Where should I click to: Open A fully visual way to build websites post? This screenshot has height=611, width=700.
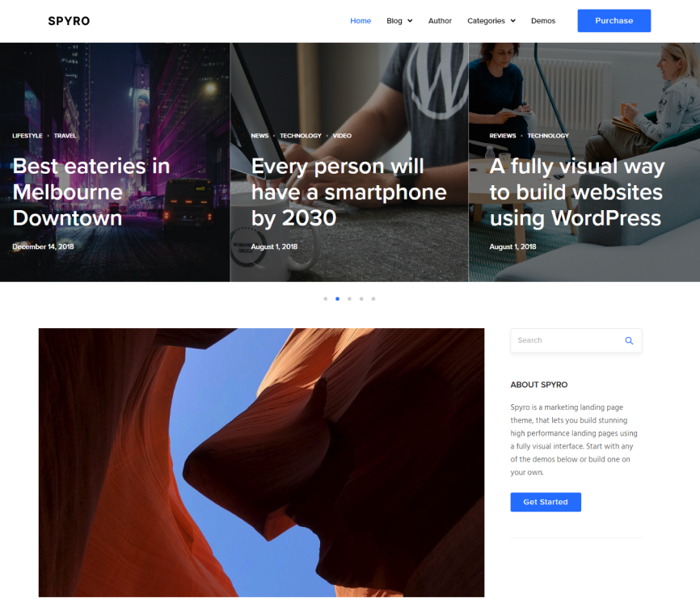point(577,192)
